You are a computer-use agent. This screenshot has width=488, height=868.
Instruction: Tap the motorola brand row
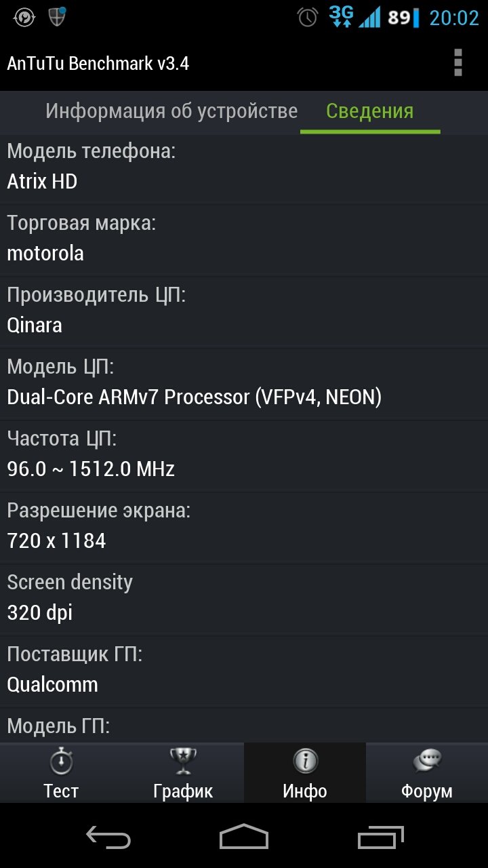click(244, 239)
